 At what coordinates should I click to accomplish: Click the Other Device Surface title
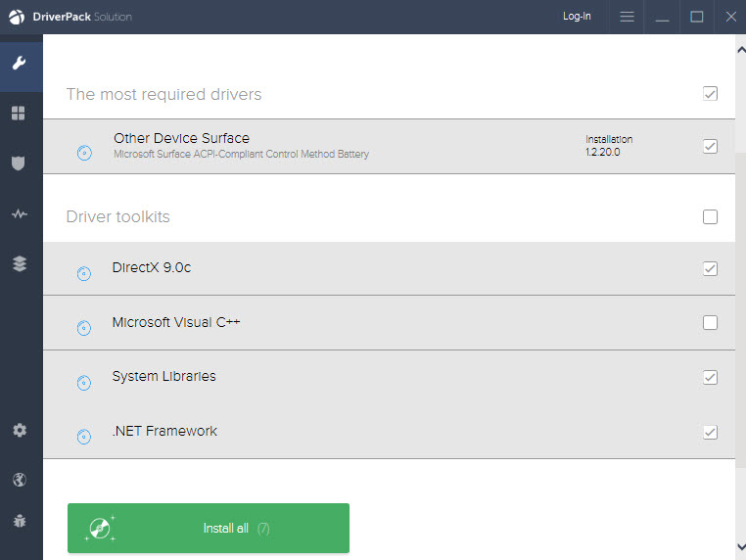(181, 138)
